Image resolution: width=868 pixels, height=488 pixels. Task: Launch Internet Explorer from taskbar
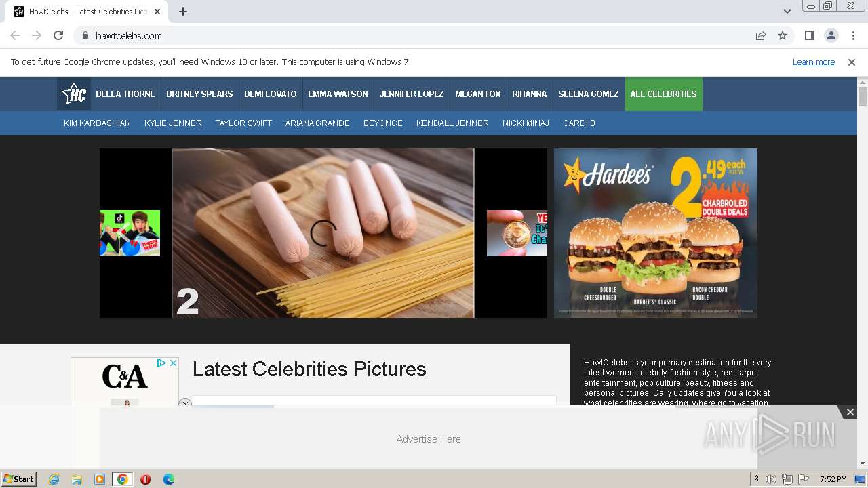tap(54, 479)
